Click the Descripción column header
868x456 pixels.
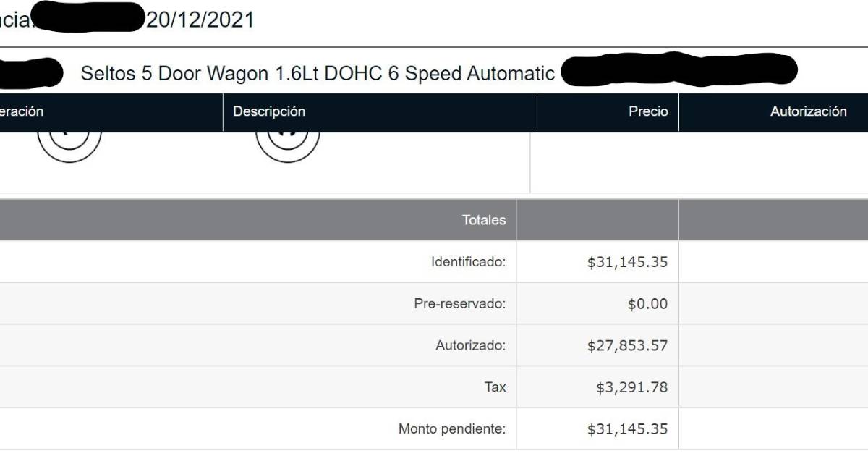click(x=269, y=111)
